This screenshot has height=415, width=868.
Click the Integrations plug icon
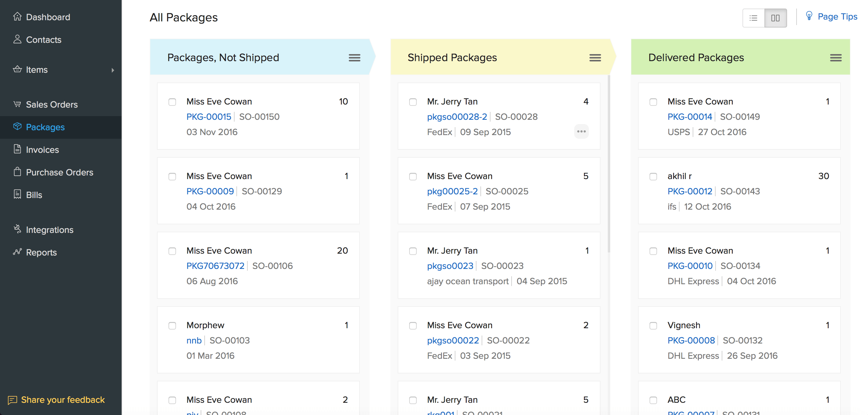point(17,229)
